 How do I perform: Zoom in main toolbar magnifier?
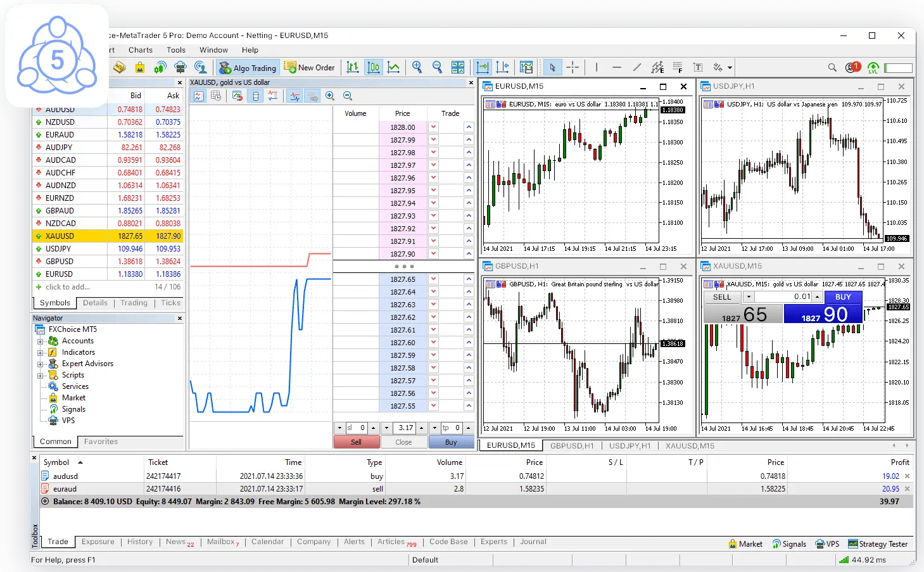[x=417, y=67]
